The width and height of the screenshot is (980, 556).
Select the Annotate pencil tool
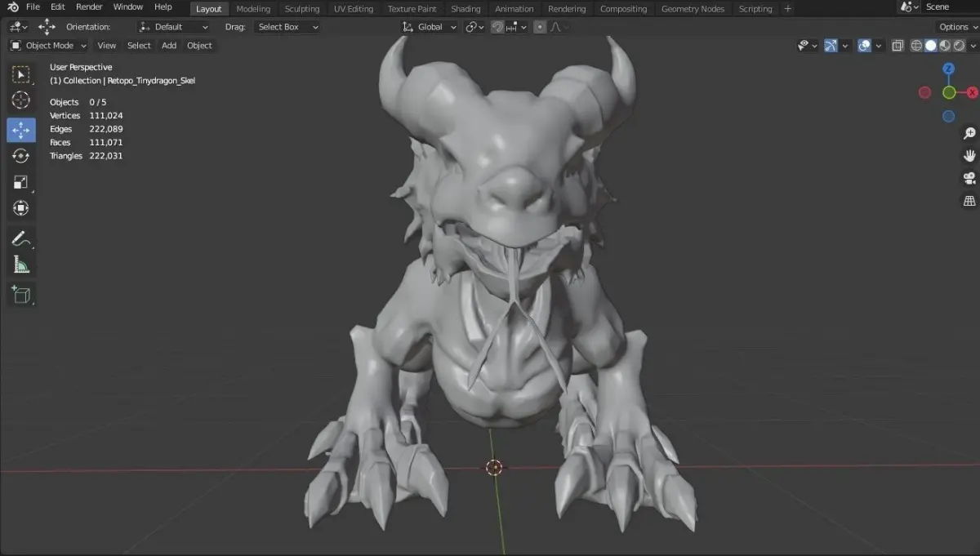22,238
